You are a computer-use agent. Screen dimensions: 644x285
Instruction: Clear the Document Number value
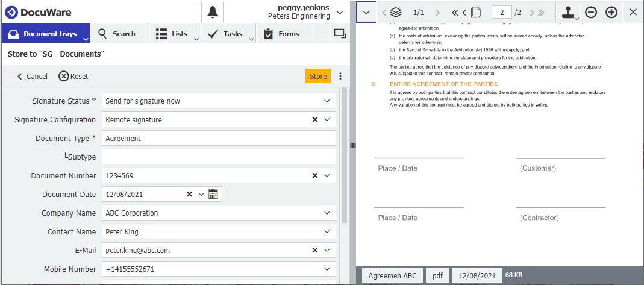pyautogui.click(x=315, y=175)
